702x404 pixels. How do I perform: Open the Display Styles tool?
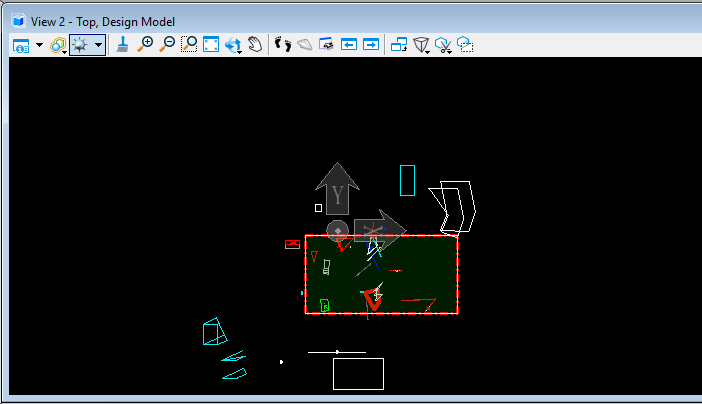58,45
